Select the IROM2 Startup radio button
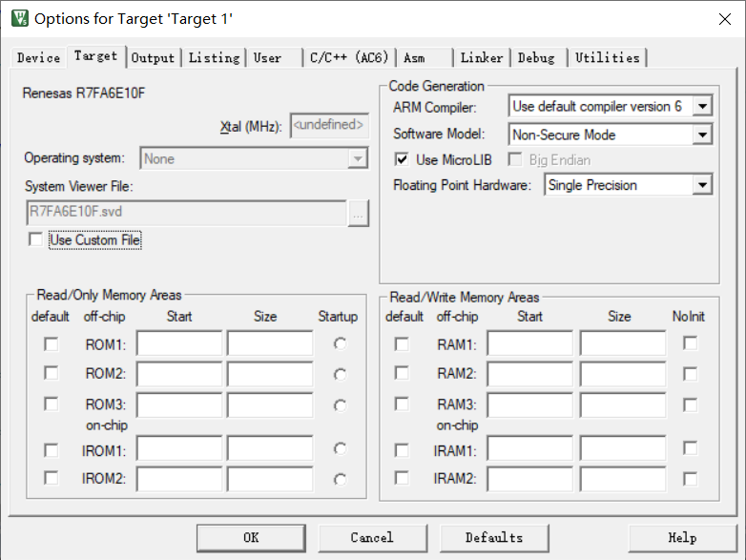746x560 pixels. point(341,480)
